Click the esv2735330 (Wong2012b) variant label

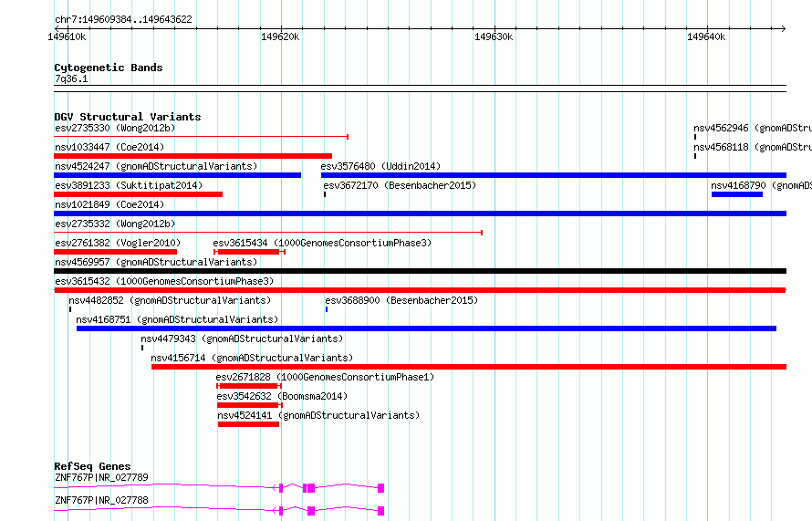point(115,128)
